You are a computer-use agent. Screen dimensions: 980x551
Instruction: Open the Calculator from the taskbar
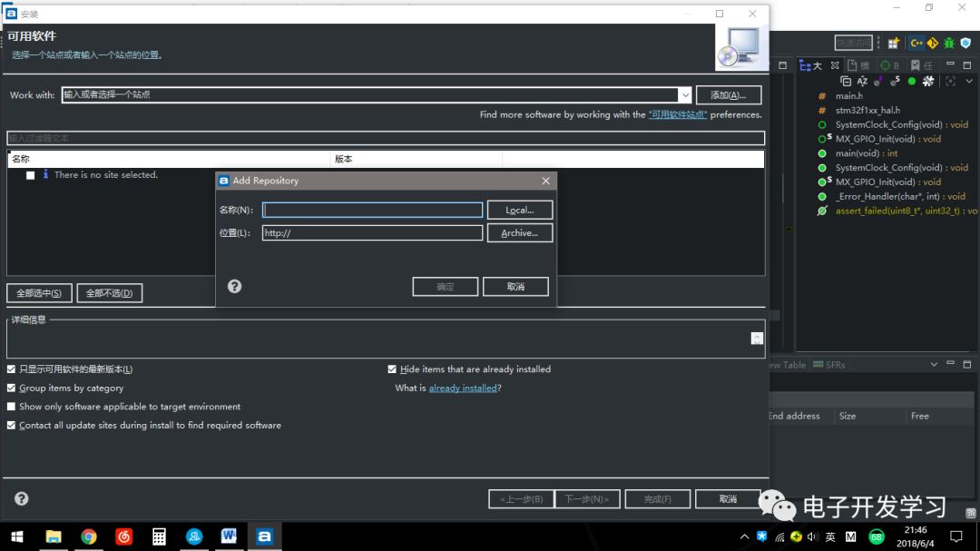pyautogui.click(x=159, y=536)
